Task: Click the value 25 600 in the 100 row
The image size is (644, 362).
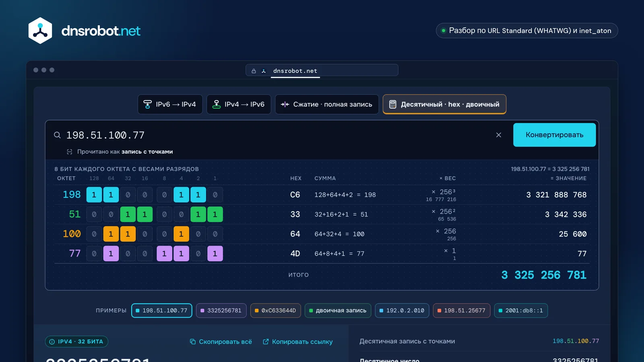Action: click(573, 234)
